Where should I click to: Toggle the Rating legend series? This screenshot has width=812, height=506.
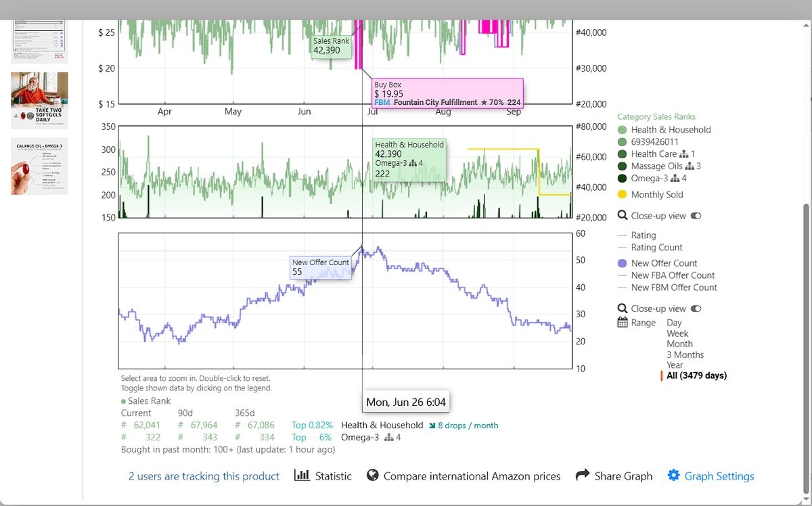[643, 235]
